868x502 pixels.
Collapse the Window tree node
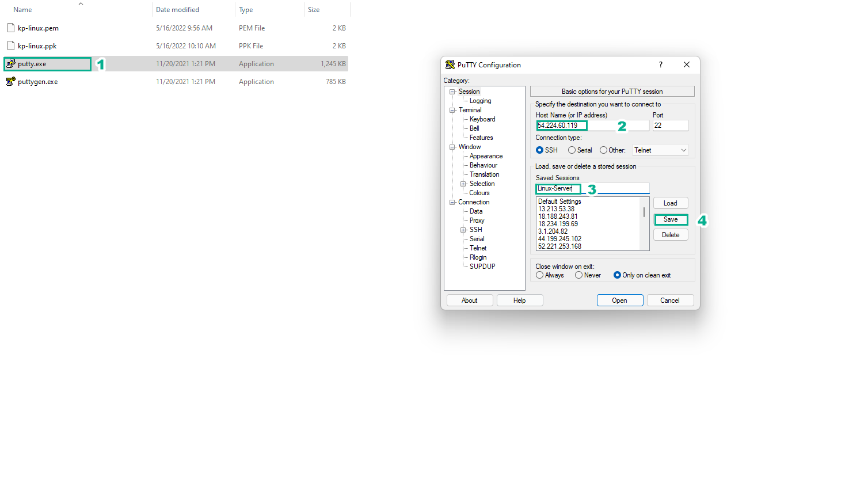click(x=452, y=147)
